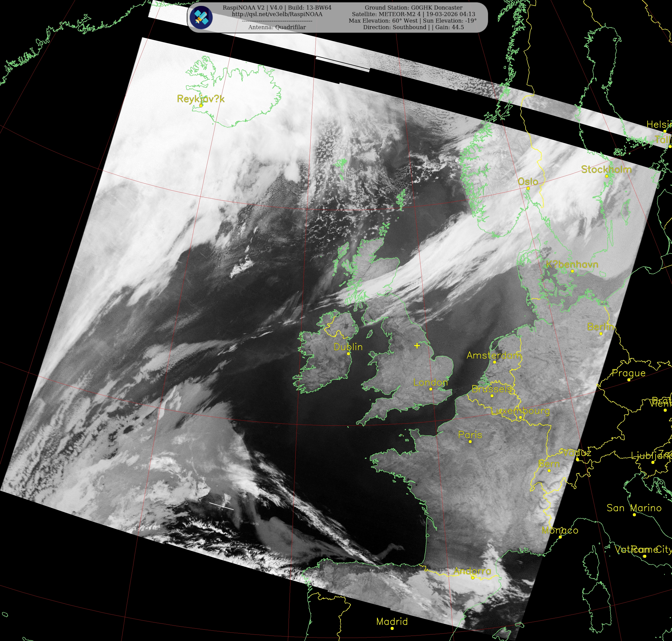Click the RaspiNOAA satellite logo icon

click(201, 18)
